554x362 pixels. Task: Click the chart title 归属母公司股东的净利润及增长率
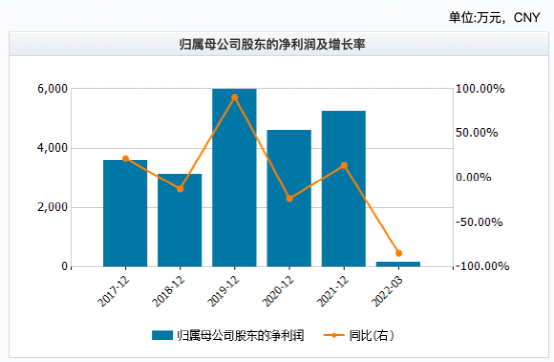(x=272, y=44)
